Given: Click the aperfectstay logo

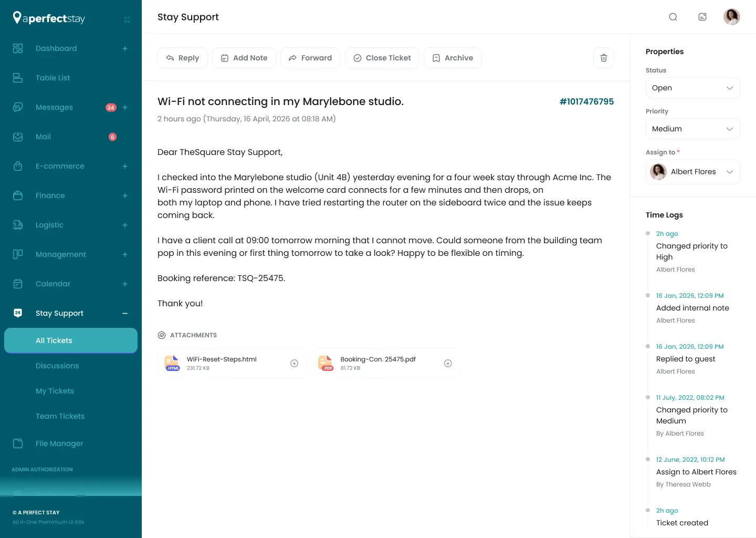Looking at the screenshot, I should (49, 18).
